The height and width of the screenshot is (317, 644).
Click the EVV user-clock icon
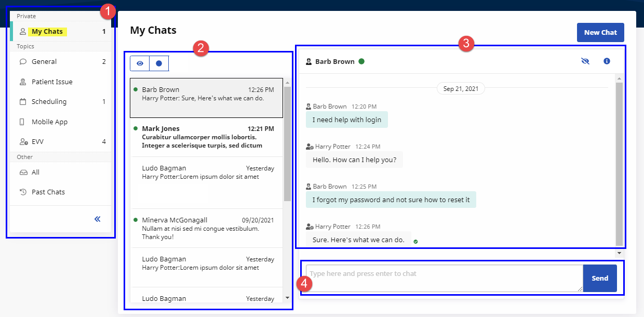point(23,142)
